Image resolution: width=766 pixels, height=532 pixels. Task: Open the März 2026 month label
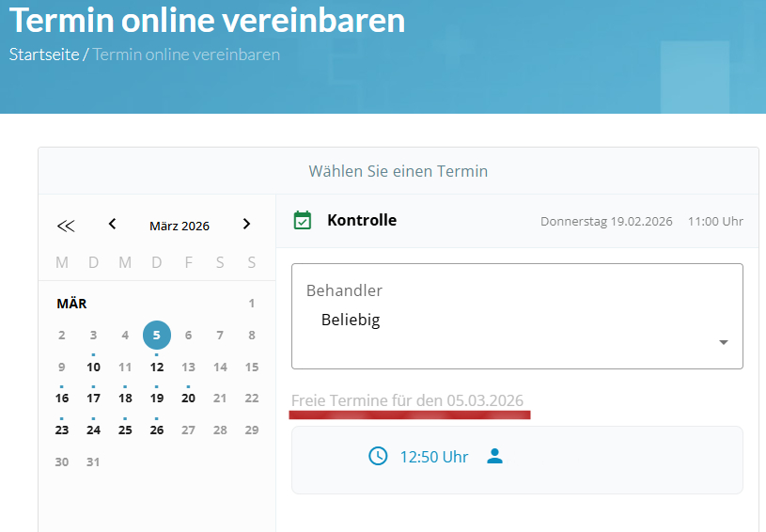tap(180, 226)
